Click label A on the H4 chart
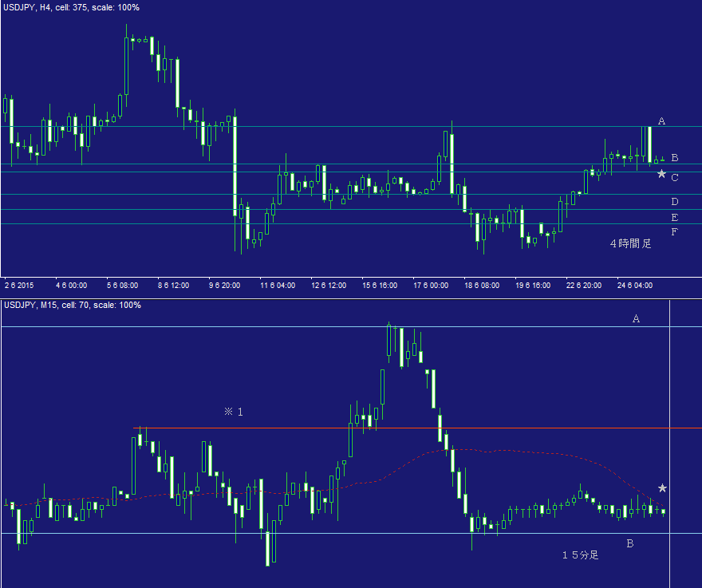This screenshot has height=588, width=702. pyautogui.click(x=661, y=121)
